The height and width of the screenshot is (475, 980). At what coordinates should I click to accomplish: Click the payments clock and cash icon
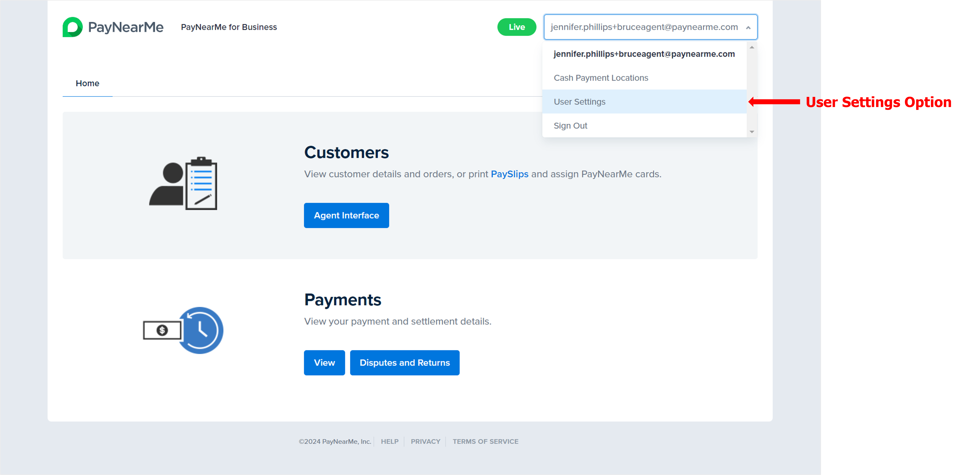tap(183, 330)
